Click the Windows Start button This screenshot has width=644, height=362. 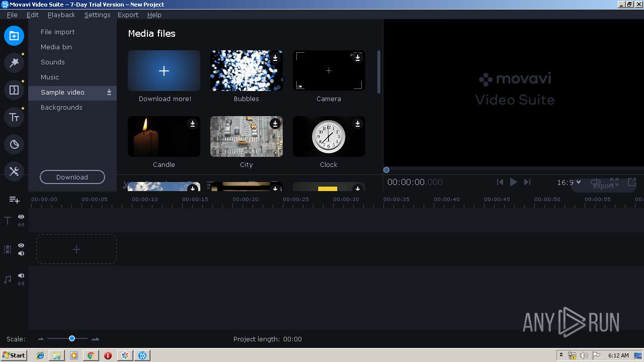[x=14, y=355]
